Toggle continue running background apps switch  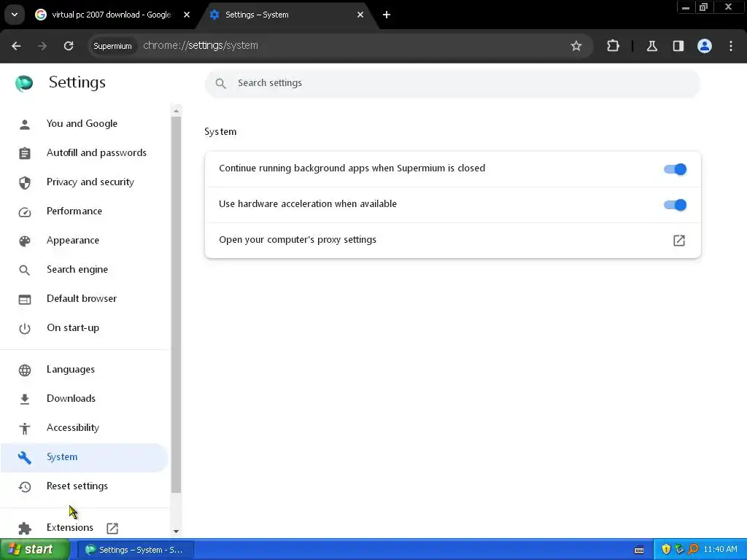(675, 169)
